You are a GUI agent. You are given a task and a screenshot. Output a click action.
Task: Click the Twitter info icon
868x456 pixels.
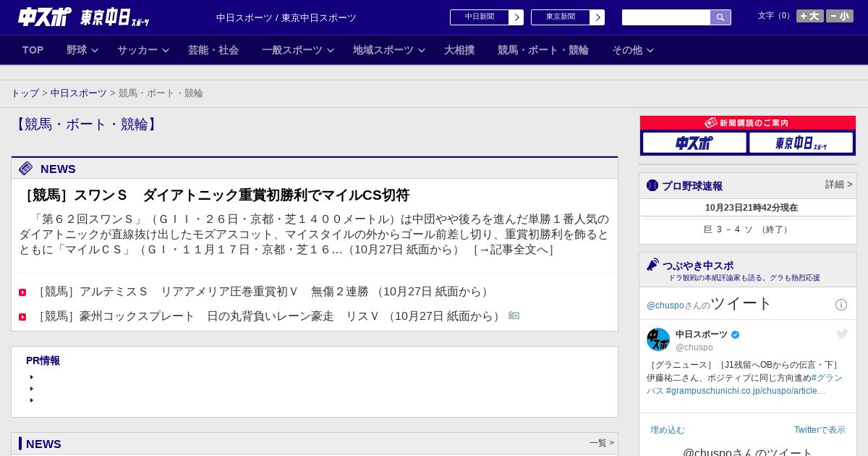coord(841,305)
